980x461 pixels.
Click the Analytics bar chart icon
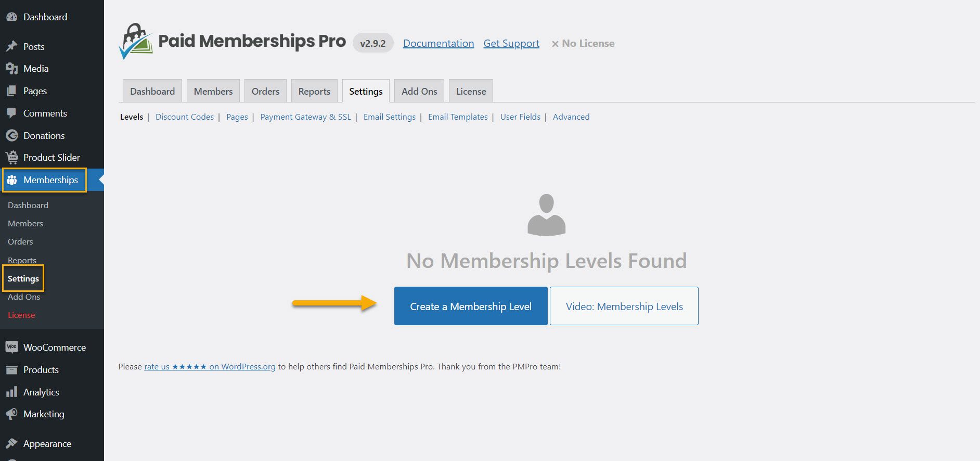[x=11, y=392]
